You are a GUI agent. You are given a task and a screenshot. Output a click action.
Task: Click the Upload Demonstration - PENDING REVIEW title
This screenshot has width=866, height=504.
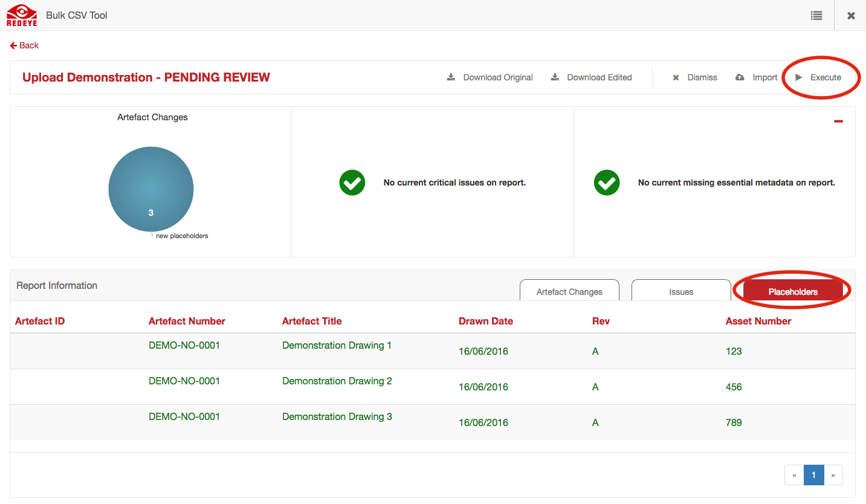point(146,77)
